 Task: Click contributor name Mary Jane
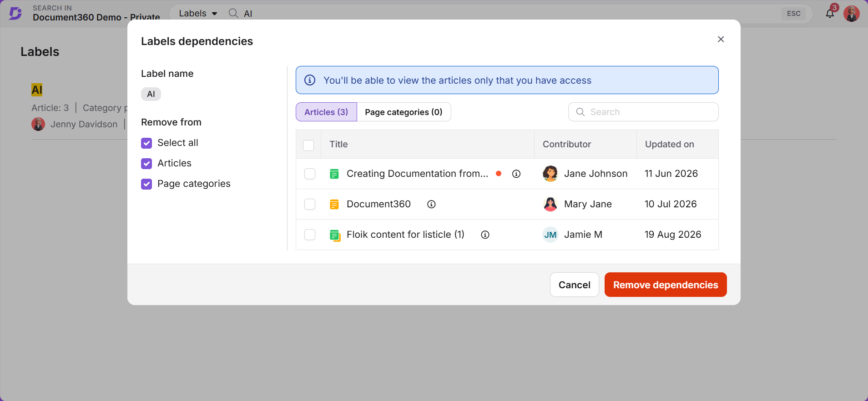(x=588, y=204)
